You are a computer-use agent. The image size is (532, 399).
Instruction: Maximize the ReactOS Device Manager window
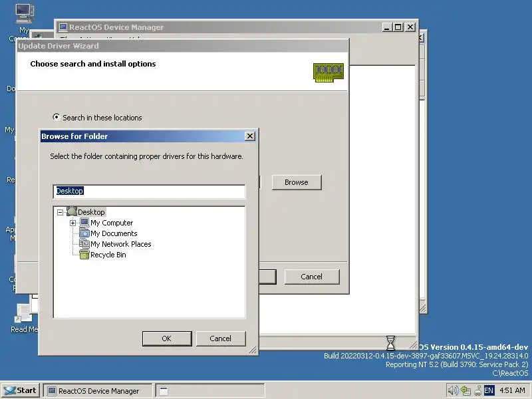[x=398, y=27]
